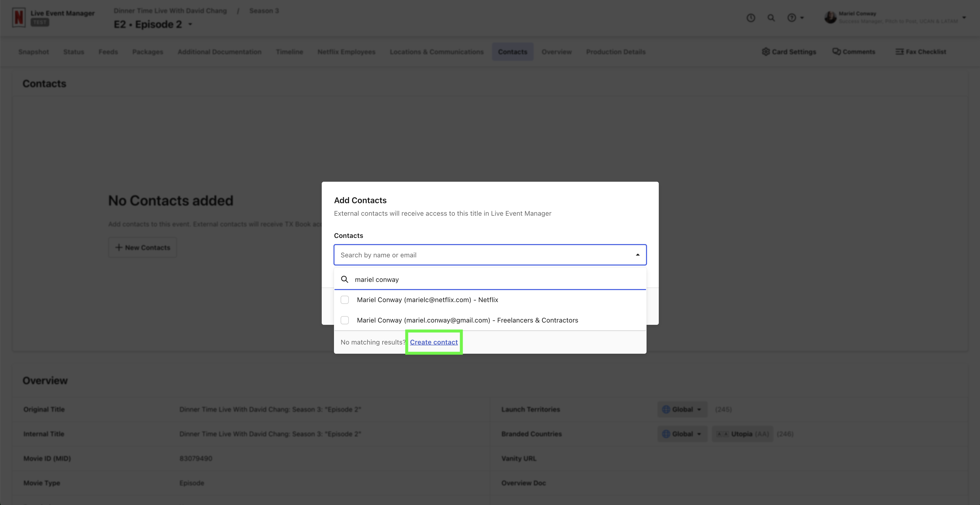Check Mariel Conway mariel.conway@gmail.com contact
Viewport: 980px width, 505px height.
pyautogui.click(x=345, y=320)
